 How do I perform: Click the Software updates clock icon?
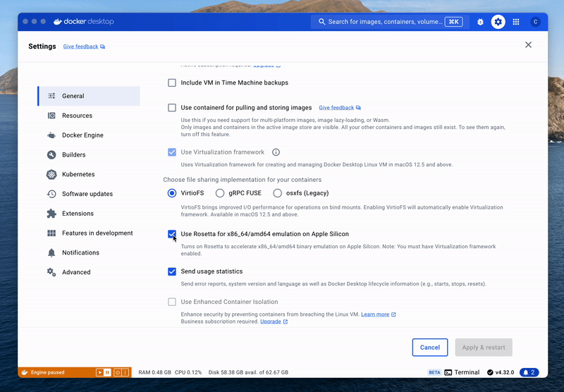coord(51,194)
